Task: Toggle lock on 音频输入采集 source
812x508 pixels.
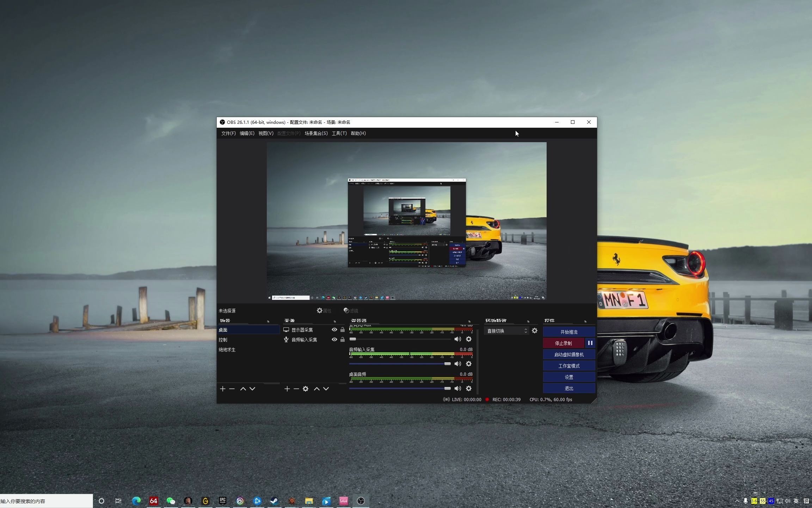Action: [x=343, y=340]
